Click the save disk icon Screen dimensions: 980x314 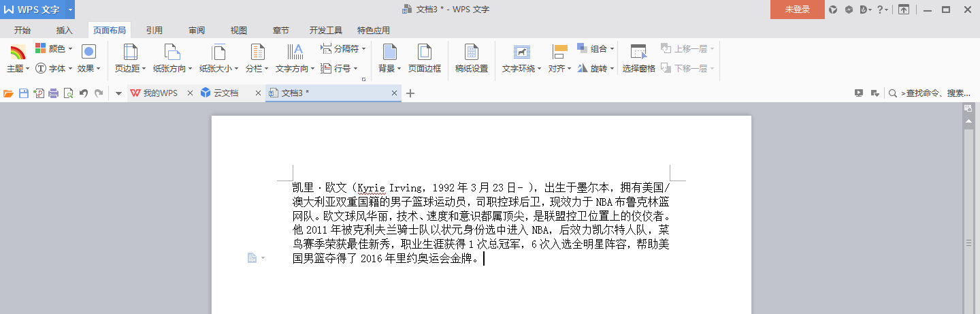click(x=23, y=93)
